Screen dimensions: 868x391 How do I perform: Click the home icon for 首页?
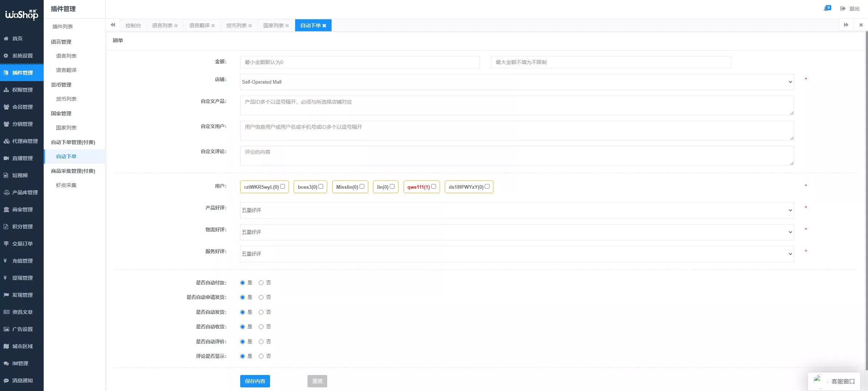click(x=6, y=39)
